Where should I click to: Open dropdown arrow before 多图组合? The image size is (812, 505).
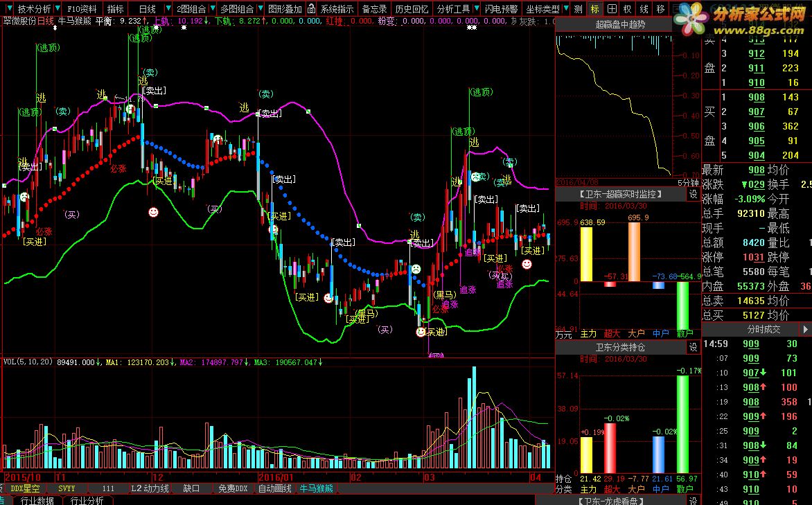tap(212, 9)
